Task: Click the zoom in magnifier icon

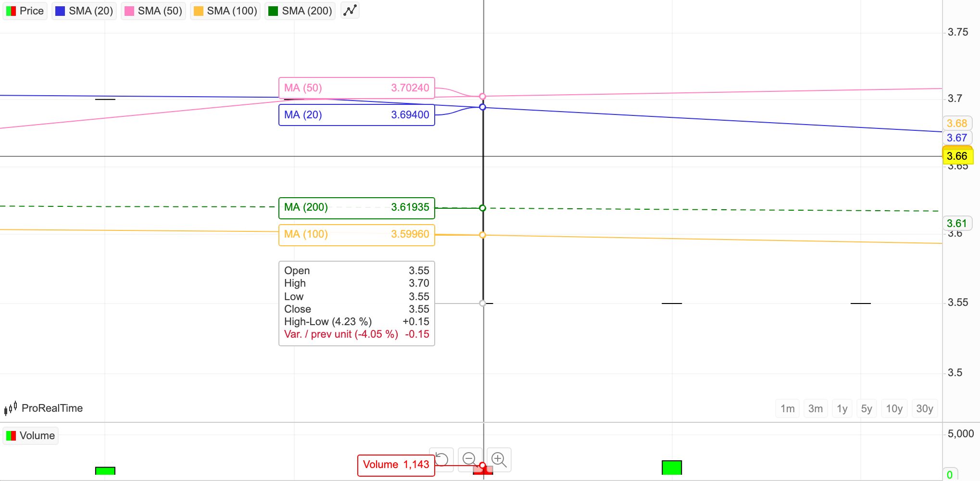Action: (x=499, y=459)
